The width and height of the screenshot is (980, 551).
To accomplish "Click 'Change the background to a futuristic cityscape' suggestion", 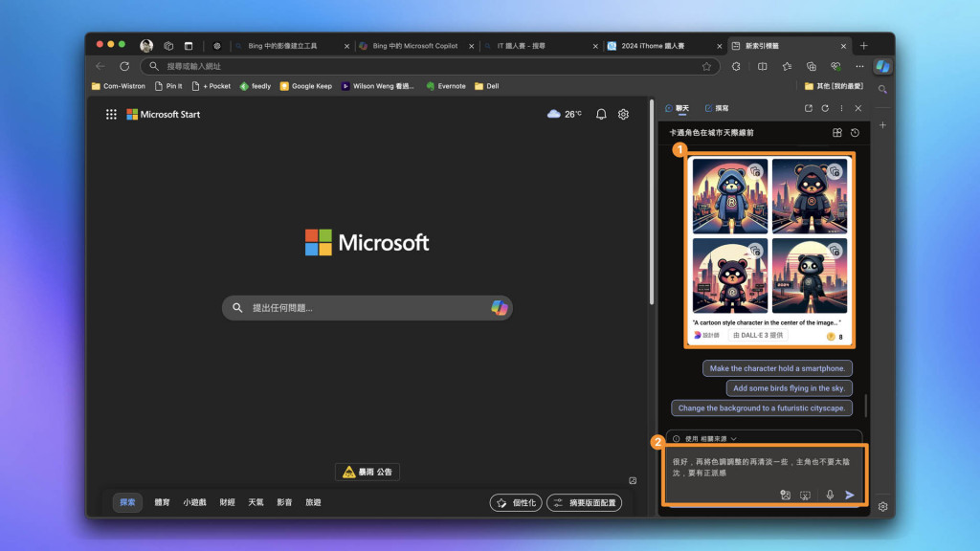I will click(762, 408).
